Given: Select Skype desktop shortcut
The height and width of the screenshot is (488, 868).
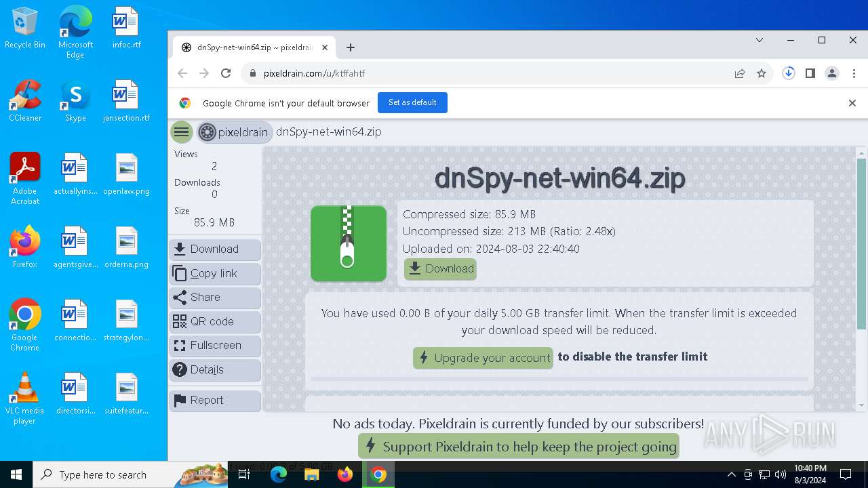Looking at the screenshot, I should 75,102.
